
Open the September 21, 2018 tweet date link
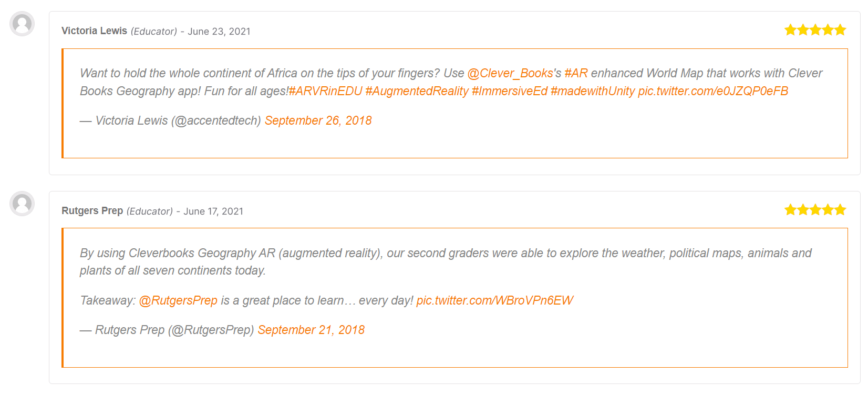(x=311, y=330)
